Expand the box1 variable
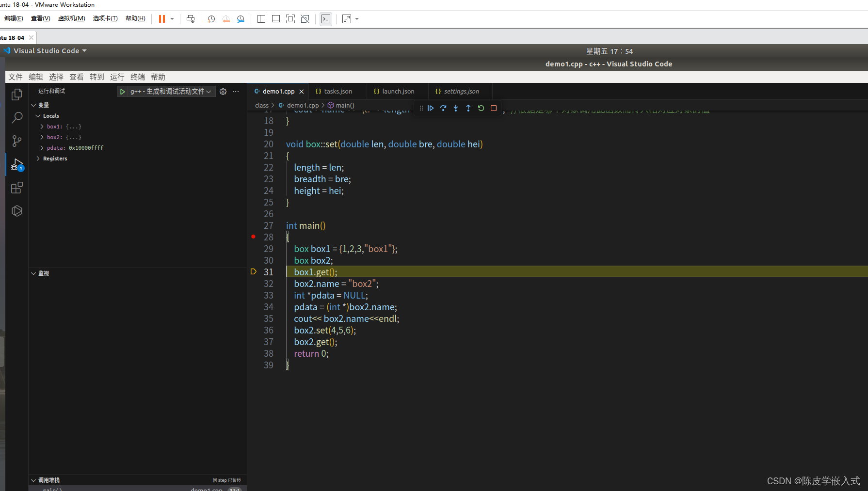The height and width of the screenshot is (491, 868). 42,127
